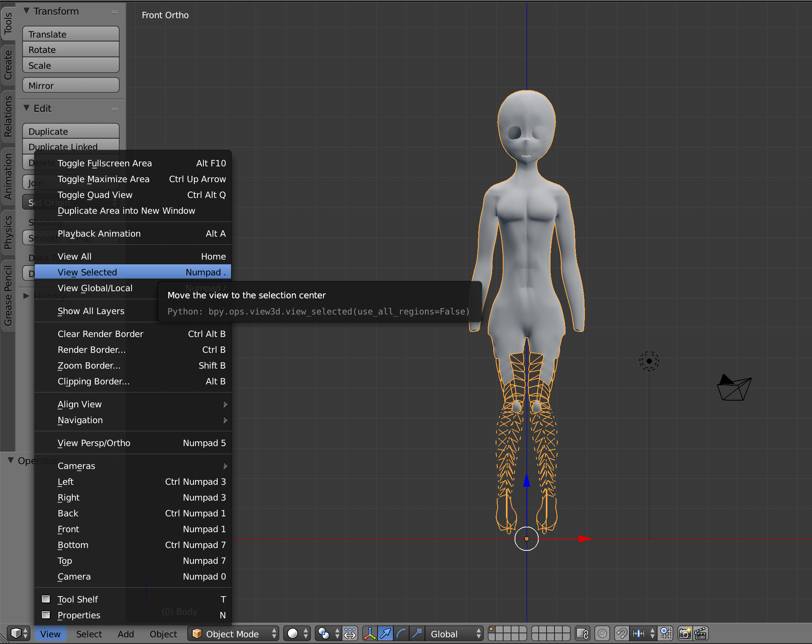Toggle the Tool Shelf checkbox
This screenshot has width=812, height=644.
point(46,599)
